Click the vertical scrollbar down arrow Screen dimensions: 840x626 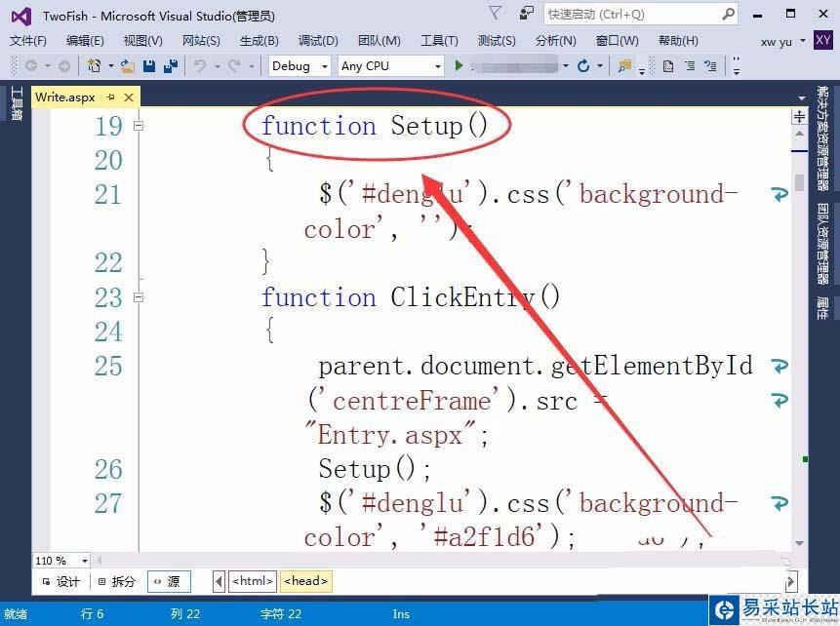click(x=799, y=543)
